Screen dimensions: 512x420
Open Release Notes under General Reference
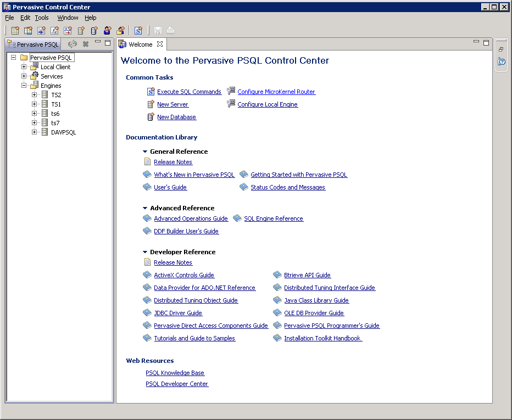pos(173,162)
